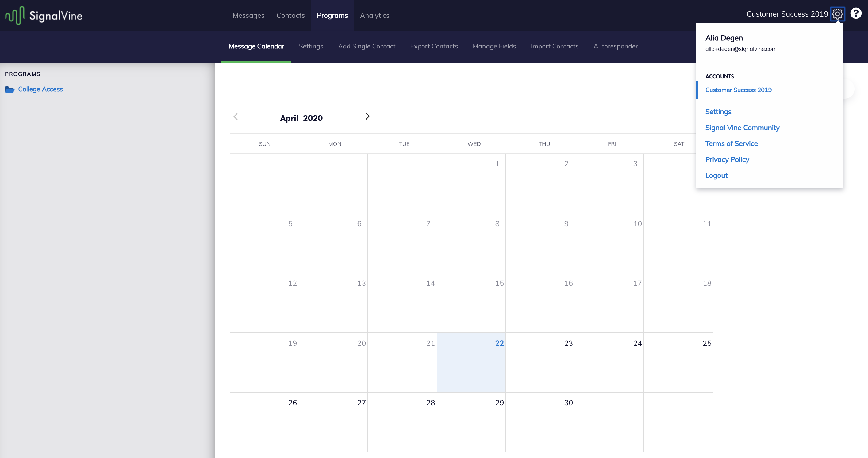Select calendar day 18
Screen dimensions: 868x458
679,303
